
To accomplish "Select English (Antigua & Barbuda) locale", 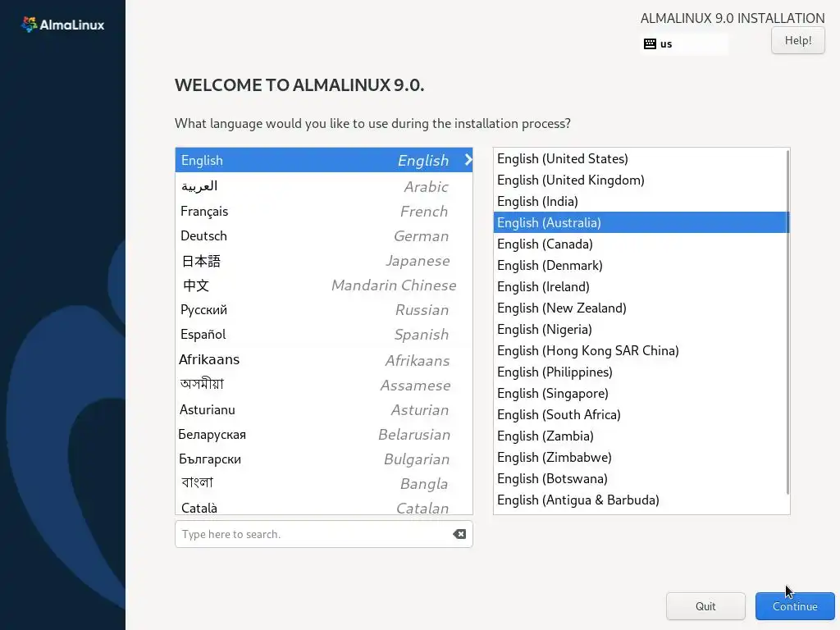I will pyautogui.click(x=640, y=500).
